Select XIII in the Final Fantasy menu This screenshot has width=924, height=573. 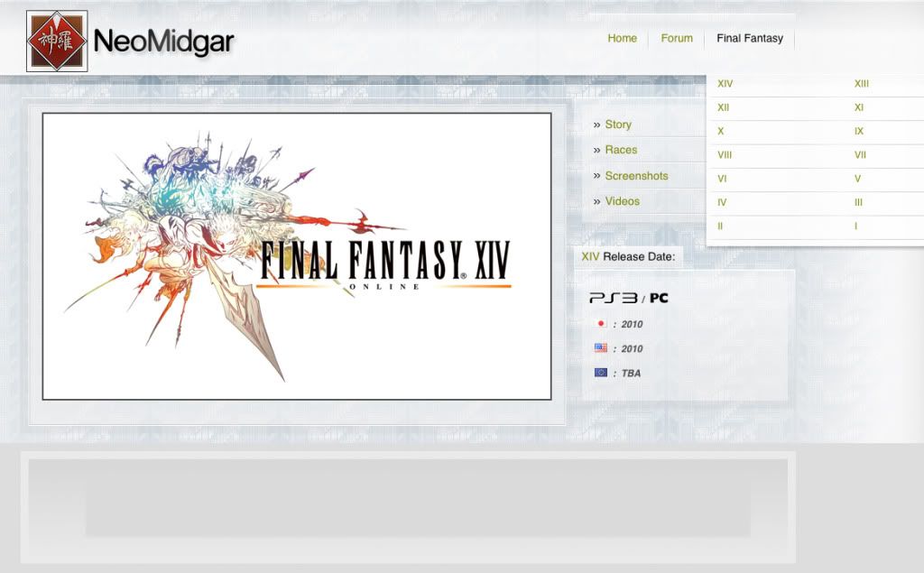click(862, 84)
